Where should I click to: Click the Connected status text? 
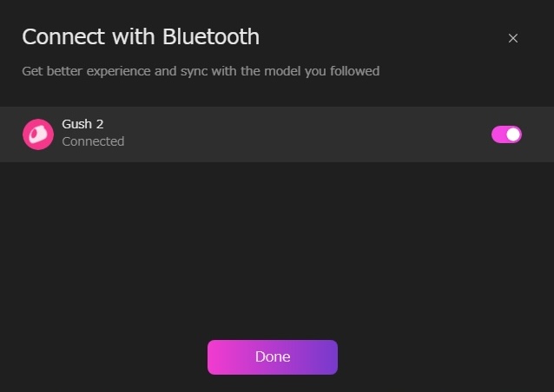tap(93, 141)
